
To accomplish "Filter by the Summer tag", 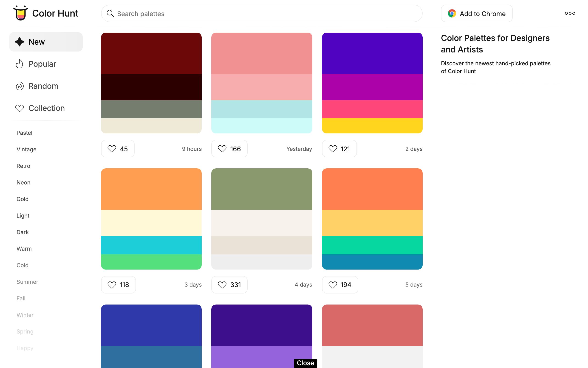I will click(27, 282).
